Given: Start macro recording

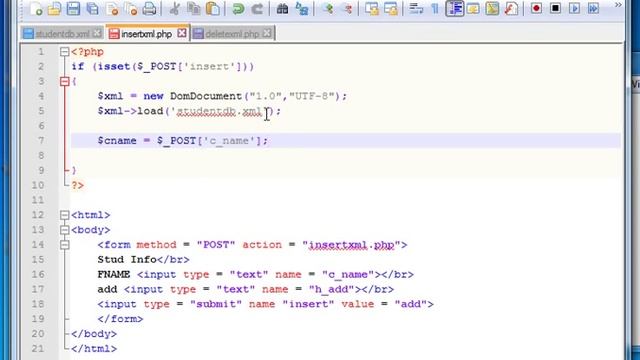Looking at the screenshot, I should (x=536, y=9).
